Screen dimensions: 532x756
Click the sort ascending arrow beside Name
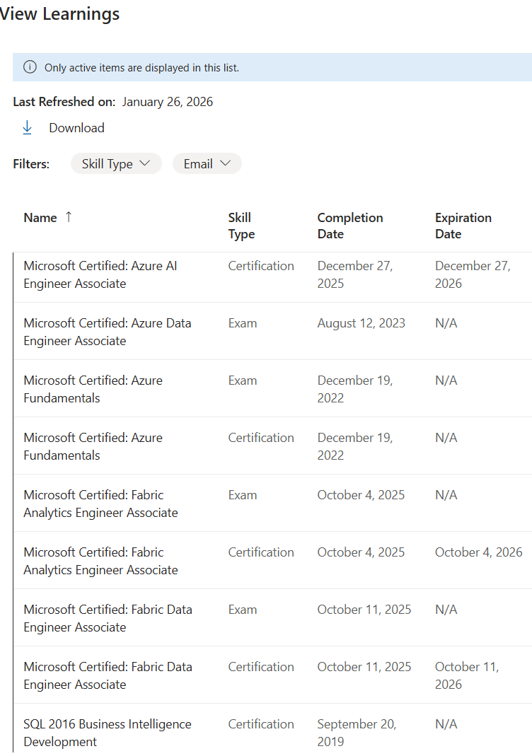pos(69,217)
